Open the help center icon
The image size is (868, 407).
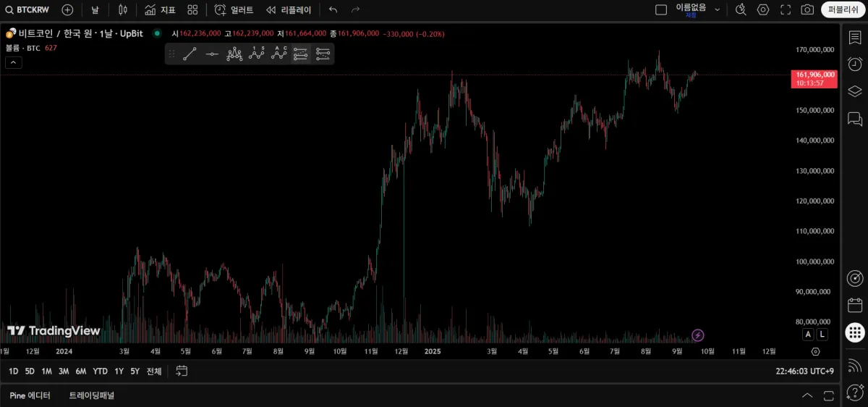[855, 392]
